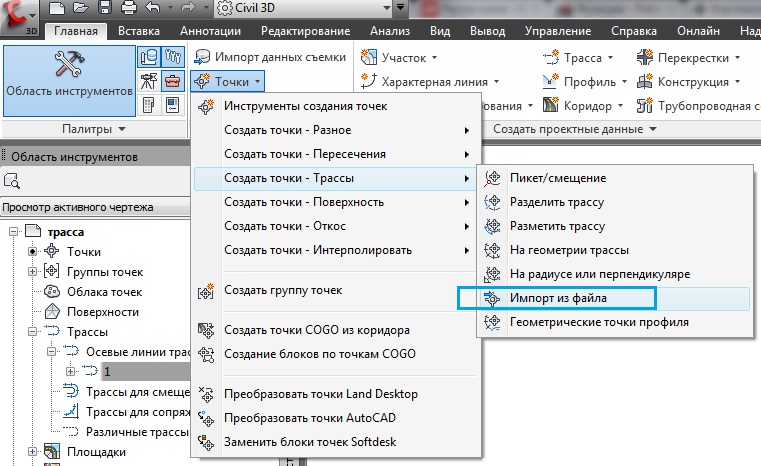761x466 pixels.
Task: Open the Профиль ribbon dropdown
Action: [x=585, y=82]
